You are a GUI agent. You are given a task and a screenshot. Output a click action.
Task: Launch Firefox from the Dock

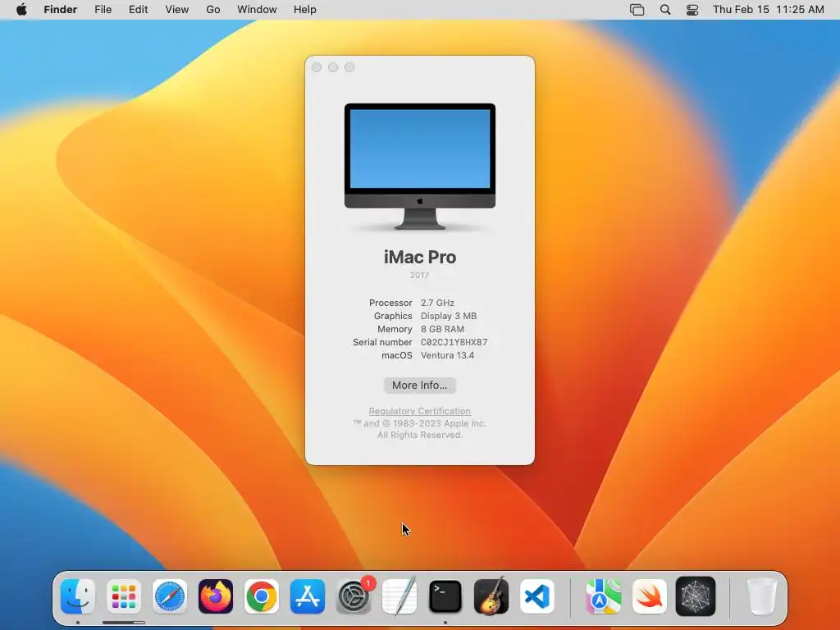click(216, 596)
